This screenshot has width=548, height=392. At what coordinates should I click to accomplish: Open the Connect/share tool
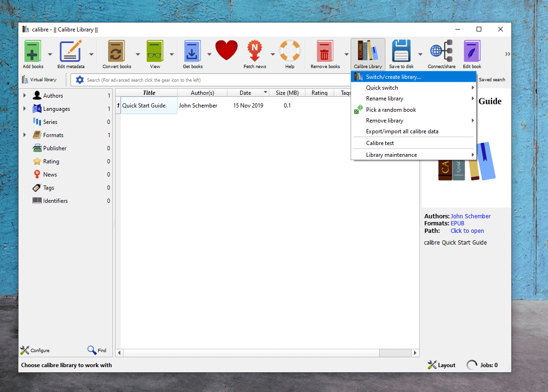tap(441, 51)
